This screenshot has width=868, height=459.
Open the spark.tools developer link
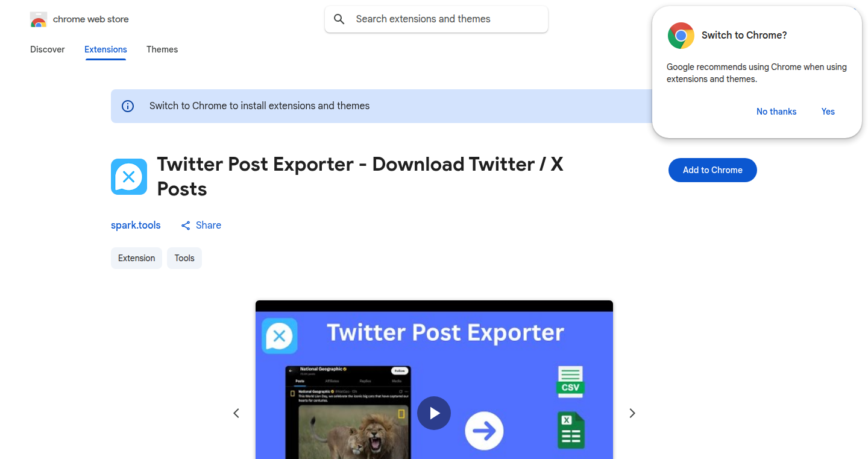pyautogui.click(x=136, y=226)
